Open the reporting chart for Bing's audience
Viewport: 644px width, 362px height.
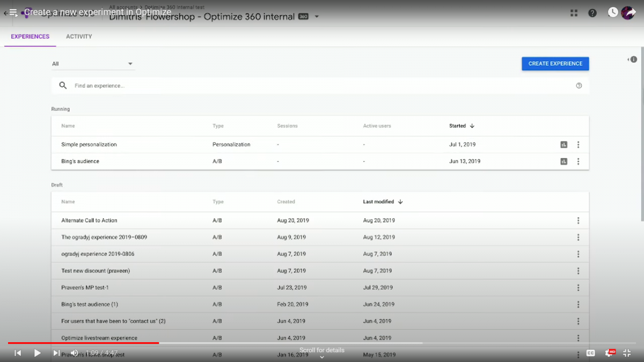563,161
